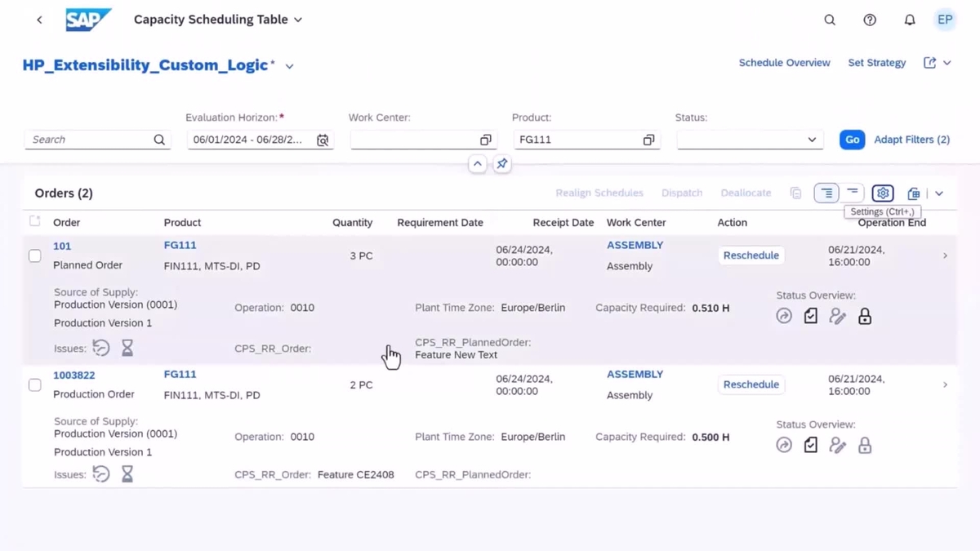Screen dimensions: 980x551
Task: Collapse all order row details
Action: pos(853,193)
